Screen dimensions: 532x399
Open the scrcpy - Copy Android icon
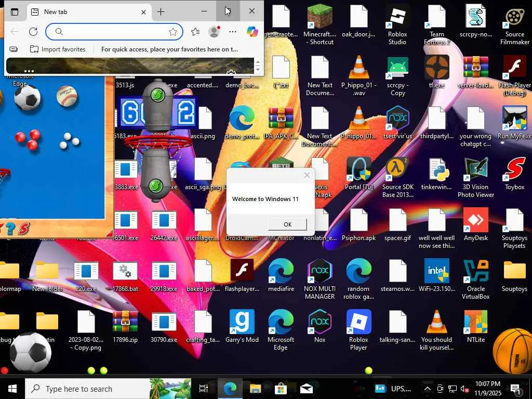coord(397,76)
